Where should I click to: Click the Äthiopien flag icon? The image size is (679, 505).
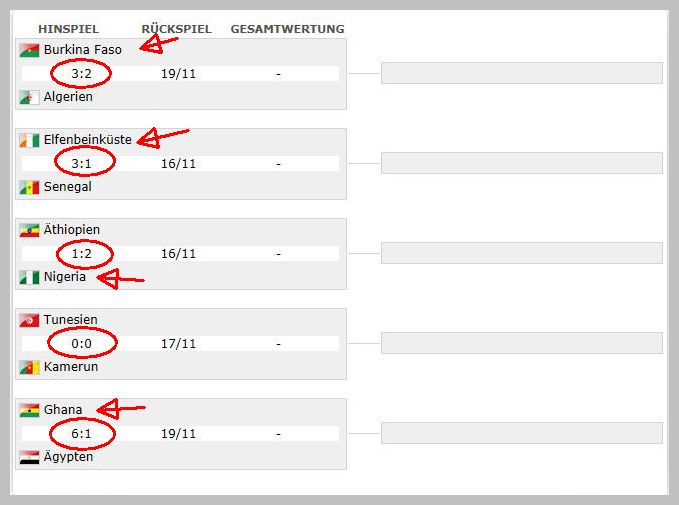(29, 230)
